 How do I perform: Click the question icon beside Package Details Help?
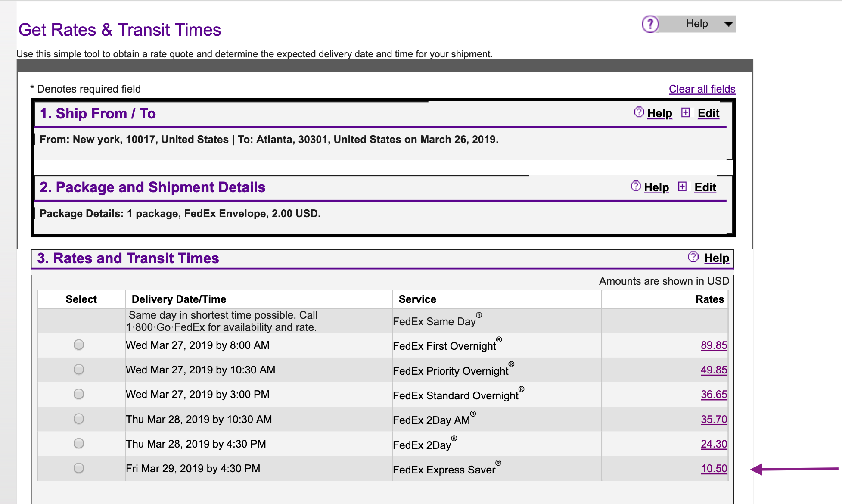[636, 186]
